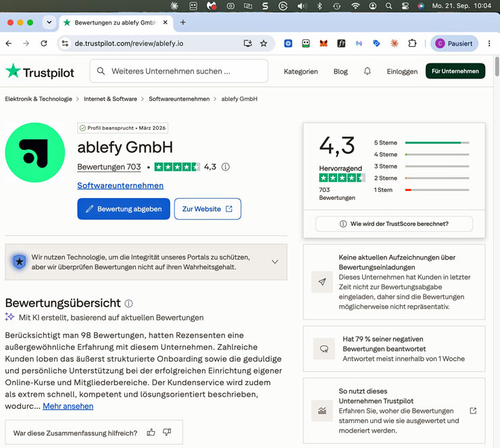Image resolution: width=500 pixels, height=448 pixels.
Task: Open Elektronik & Technologie breadcrumb
Action: pyautogui.click(x=39, y=99)
